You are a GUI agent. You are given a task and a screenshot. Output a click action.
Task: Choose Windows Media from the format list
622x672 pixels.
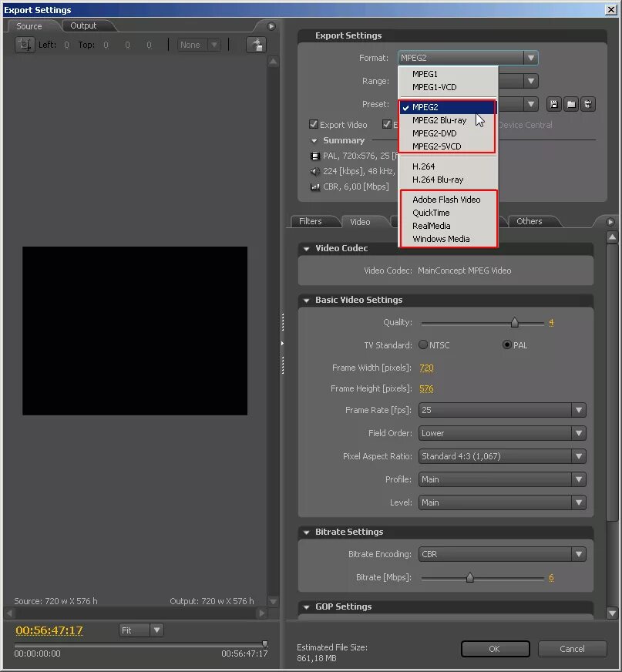[x=449, y=239]
